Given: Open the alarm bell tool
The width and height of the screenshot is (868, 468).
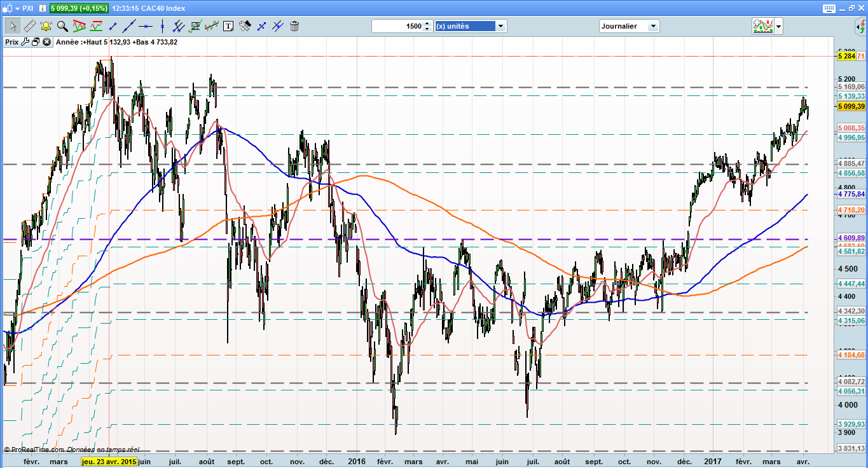Looking at the screenshot, I should tap(46, 26).
